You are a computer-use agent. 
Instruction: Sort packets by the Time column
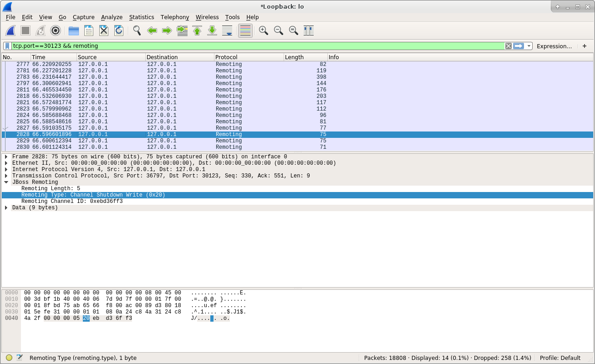[53, 57]
